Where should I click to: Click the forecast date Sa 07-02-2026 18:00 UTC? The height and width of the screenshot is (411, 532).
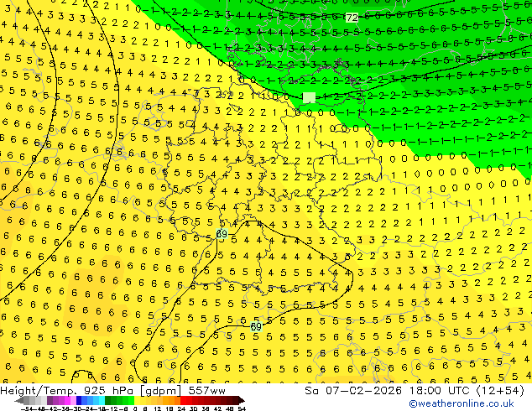click(389, 391)
